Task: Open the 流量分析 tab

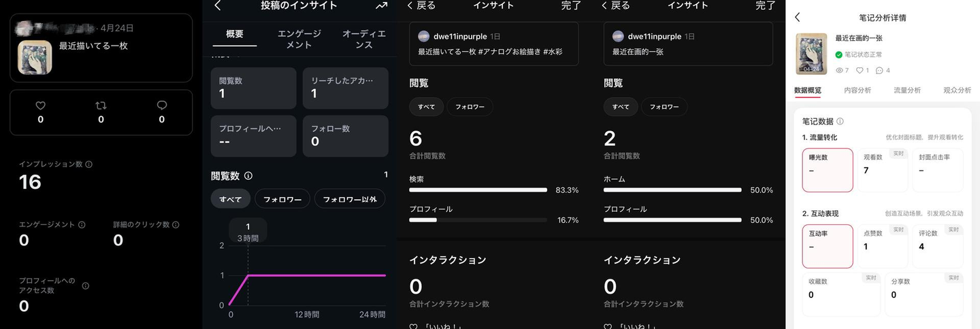Action: coord(907,90)
